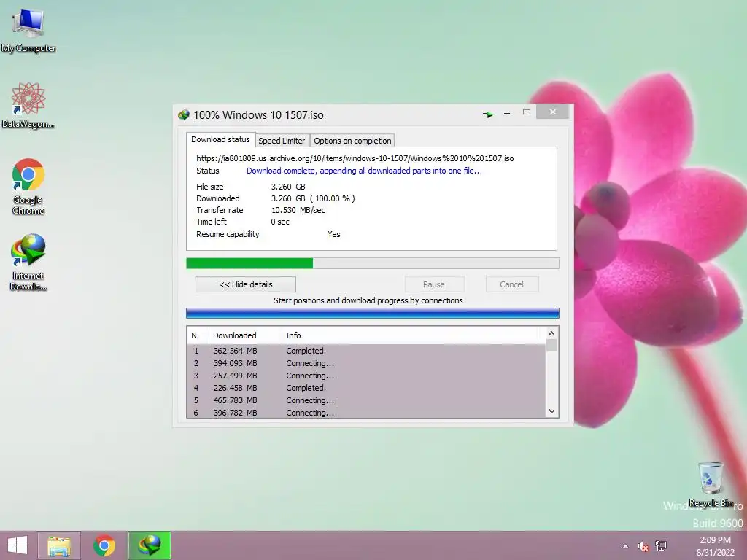Switch to the Speed Limiter tab

click(x=282, y=141)
